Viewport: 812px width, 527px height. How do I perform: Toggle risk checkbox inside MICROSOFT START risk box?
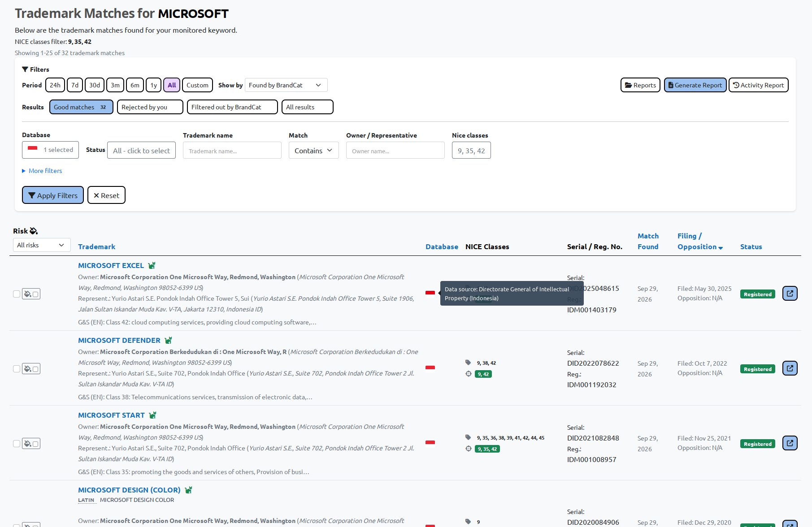pyautogui.click(x=35, y=444)
